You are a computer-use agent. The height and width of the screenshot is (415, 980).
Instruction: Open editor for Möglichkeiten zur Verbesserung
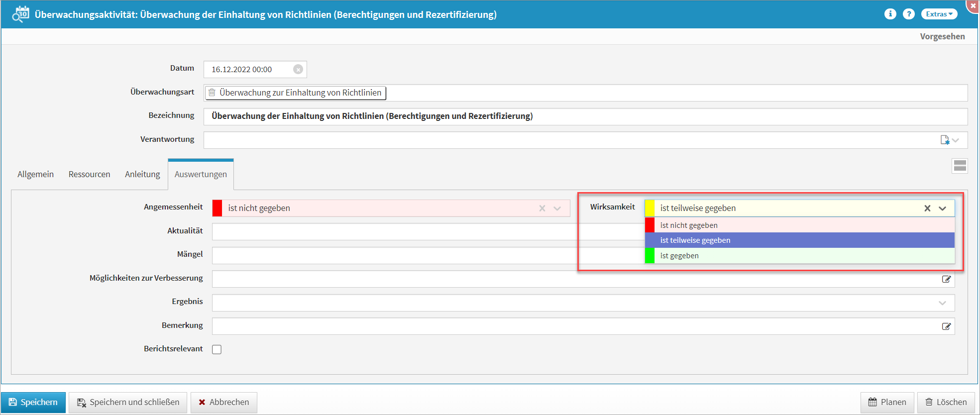946,279
